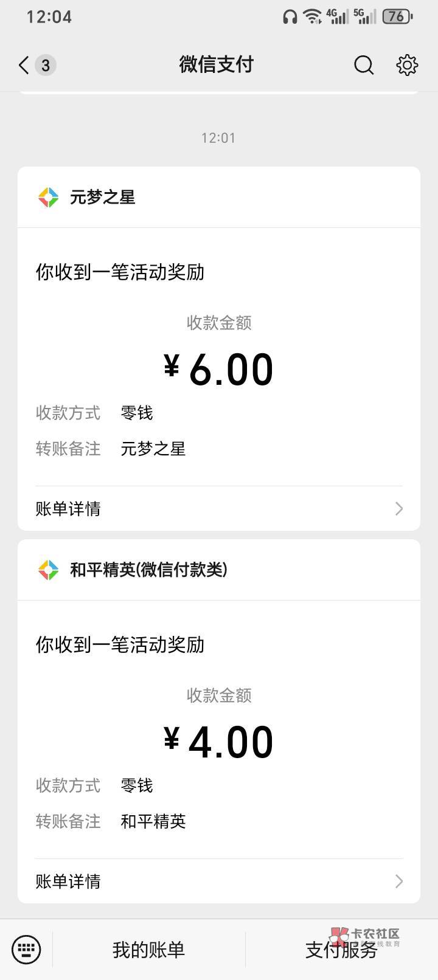Expand 账单详情 chevron for ¥6.00 reward
The image size is (438, 980).
[398, 509]
